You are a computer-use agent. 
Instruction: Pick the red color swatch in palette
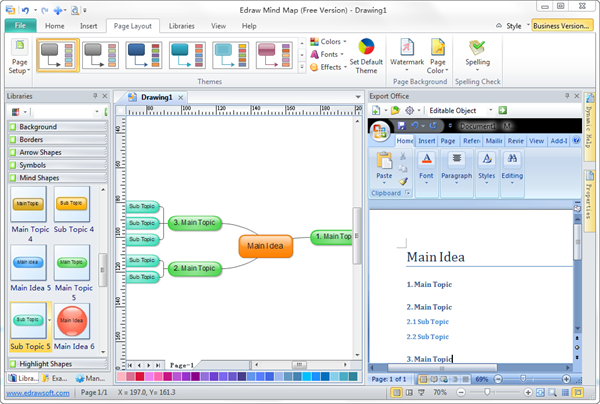tap(140, 377)
